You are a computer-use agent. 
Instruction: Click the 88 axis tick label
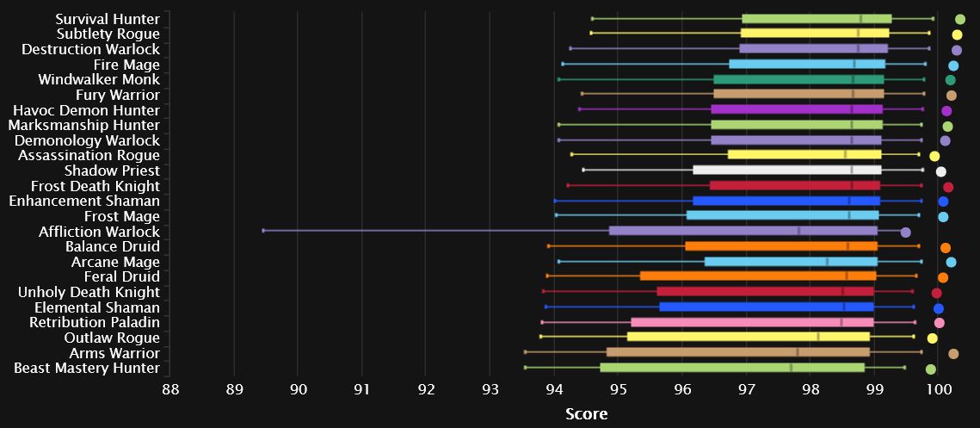click(170, 389)
